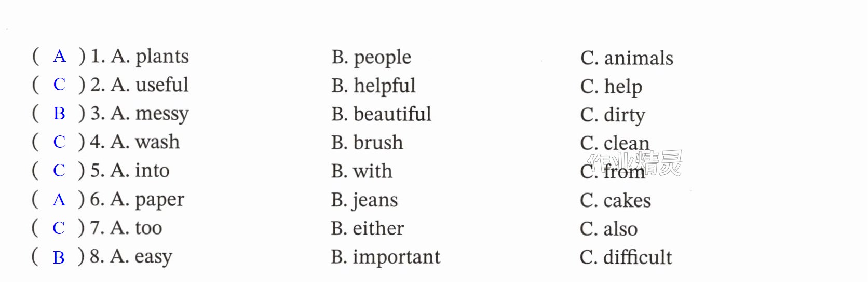This screenshot has height=303, width=868.
Task: Click A. messy in question 3
Action: pyautogui.click(x=150, y=114)
